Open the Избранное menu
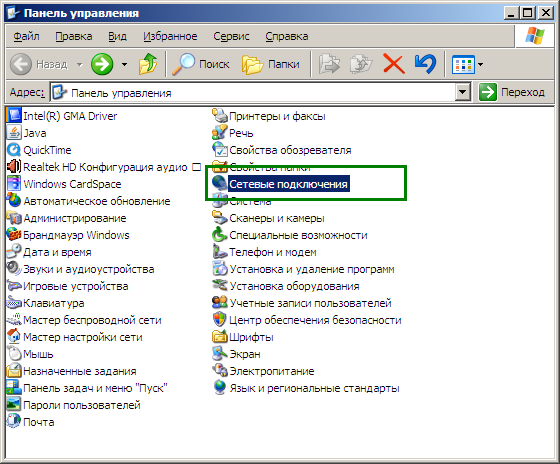560x464 pixels. tap(170, 36)
